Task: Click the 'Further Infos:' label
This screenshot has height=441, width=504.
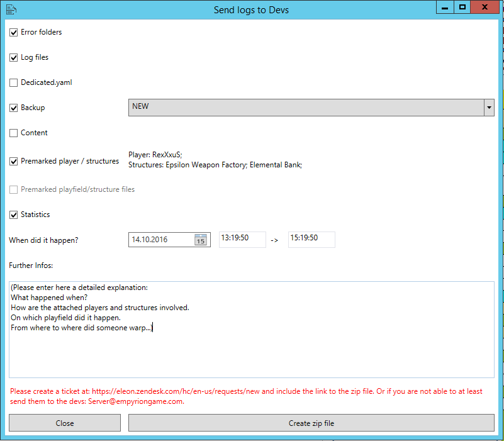Action: pyautogui.click(x=31, y=265)
